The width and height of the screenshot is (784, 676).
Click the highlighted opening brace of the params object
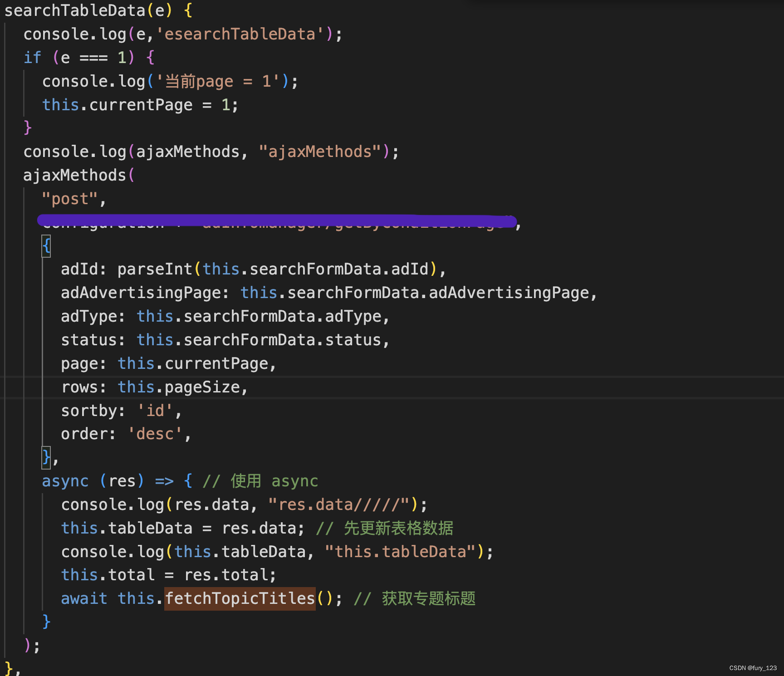[46, 246]
